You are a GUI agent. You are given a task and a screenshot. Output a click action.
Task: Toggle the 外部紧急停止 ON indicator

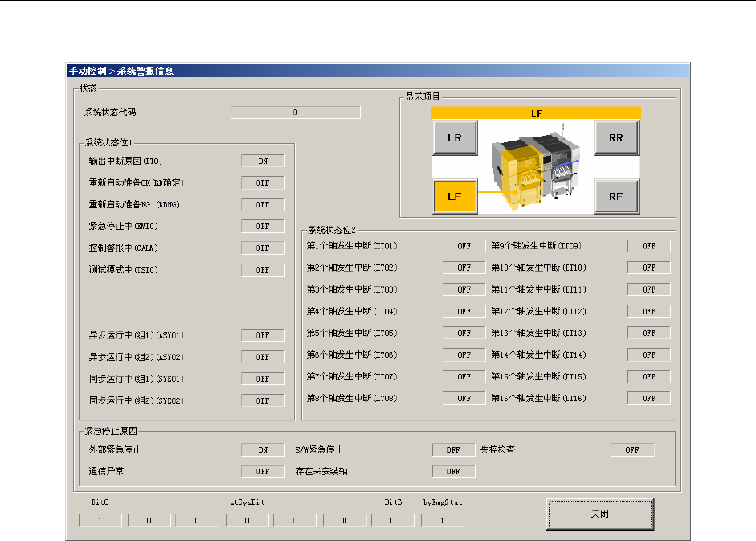263,450
